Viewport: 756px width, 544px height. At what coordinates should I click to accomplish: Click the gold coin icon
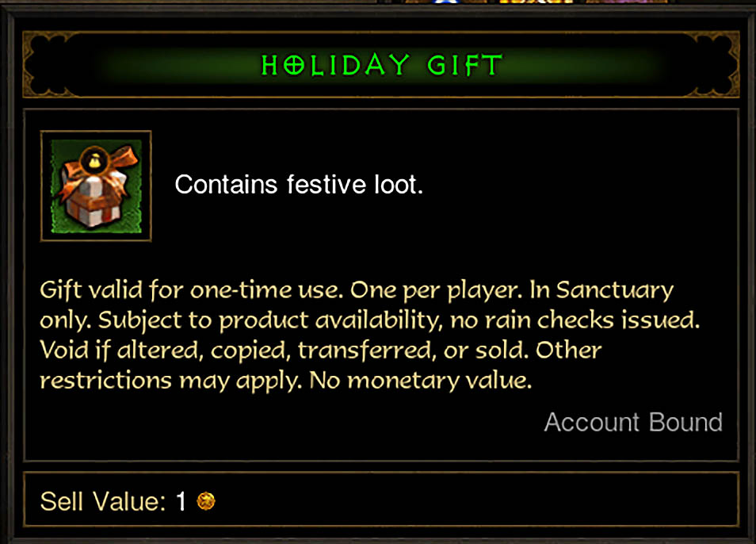(x=206, y=501)
